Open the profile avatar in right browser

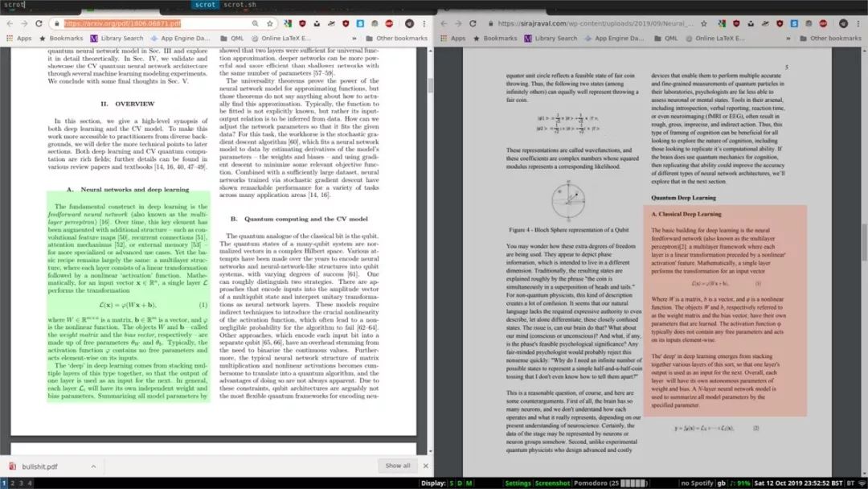(x=843, y=24)
